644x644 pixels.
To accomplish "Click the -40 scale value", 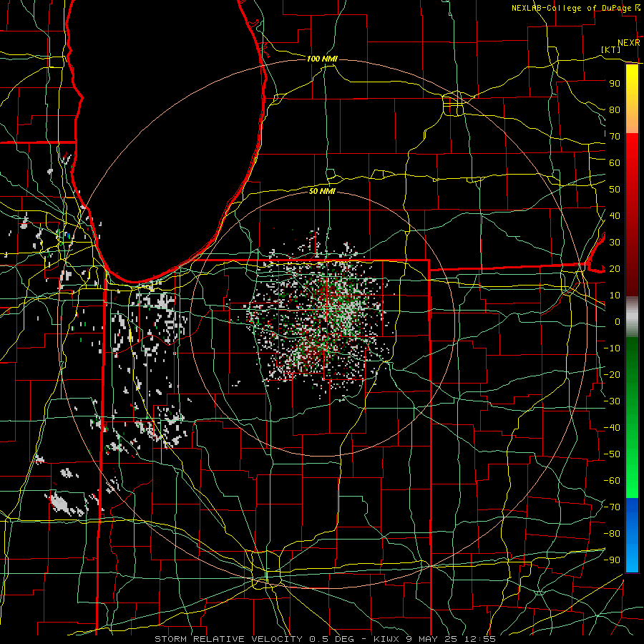I will click(612, 428).
